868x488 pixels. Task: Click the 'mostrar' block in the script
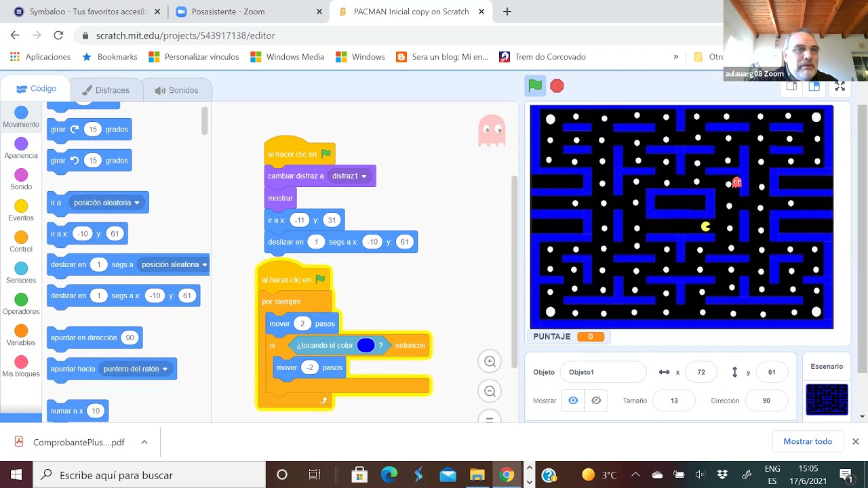280,198
